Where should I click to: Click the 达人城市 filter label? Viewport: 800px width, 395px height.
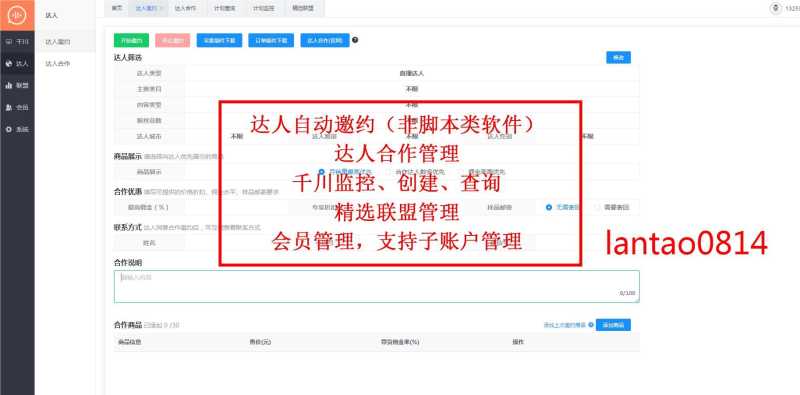tap(148, 136)
